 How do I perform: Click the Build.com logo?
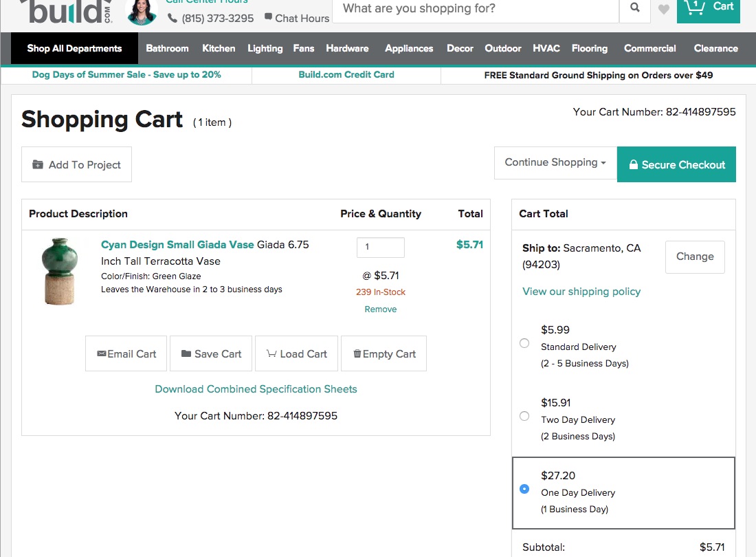tap(67, 12)
